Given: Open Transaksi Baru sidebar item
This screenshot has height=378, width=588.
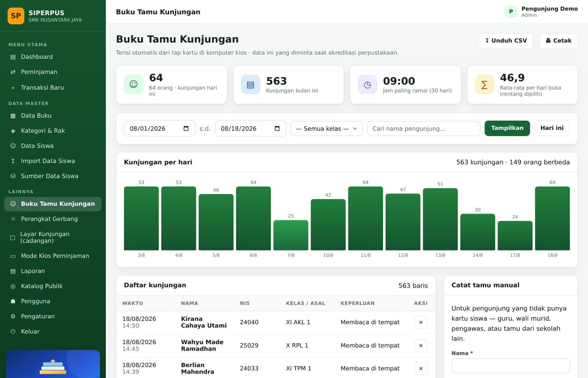Looking at the screenshot, I should click(x=53, y=87).
